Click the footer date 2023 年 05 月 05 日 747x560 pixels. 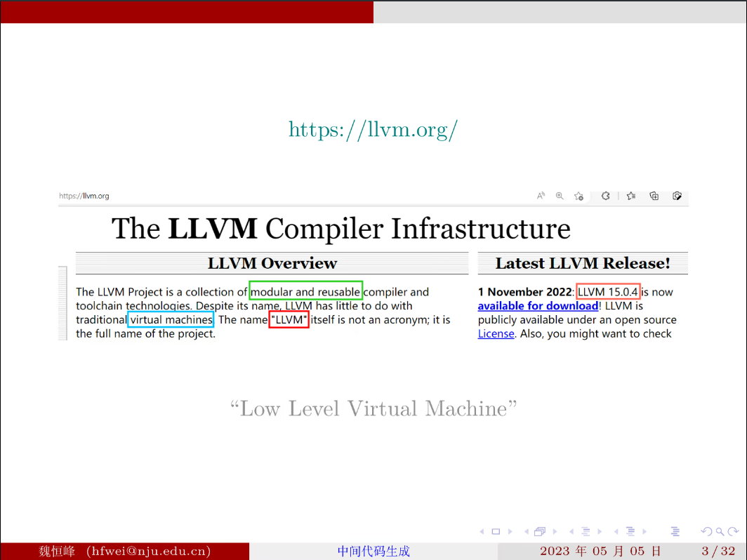pyautogui.click(x=600, y=551)
